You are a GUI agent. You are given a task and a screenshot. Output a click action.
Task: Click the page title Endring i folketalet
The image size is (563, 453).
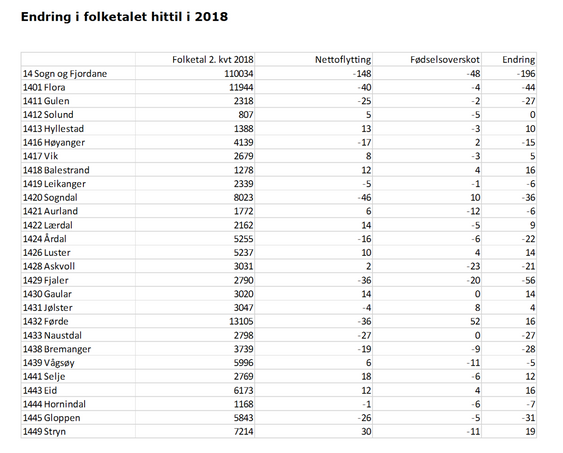click(124, 17)
